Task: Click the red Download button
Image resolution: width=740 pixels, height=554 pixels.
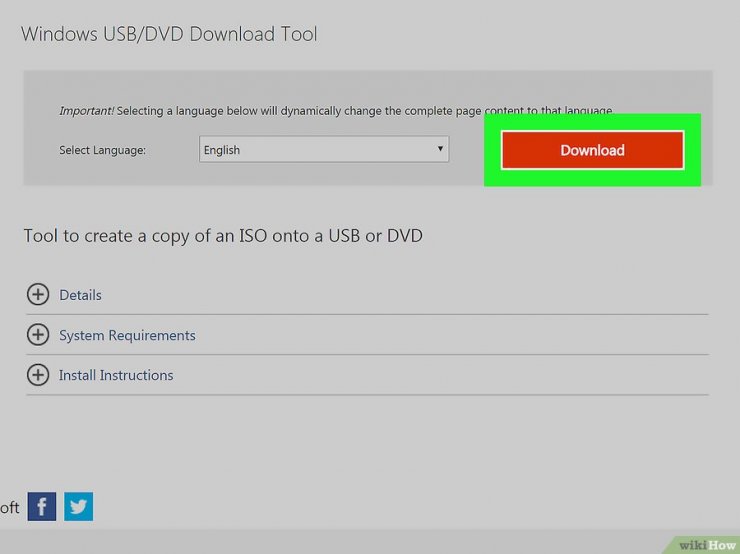Action: [592, 150]
